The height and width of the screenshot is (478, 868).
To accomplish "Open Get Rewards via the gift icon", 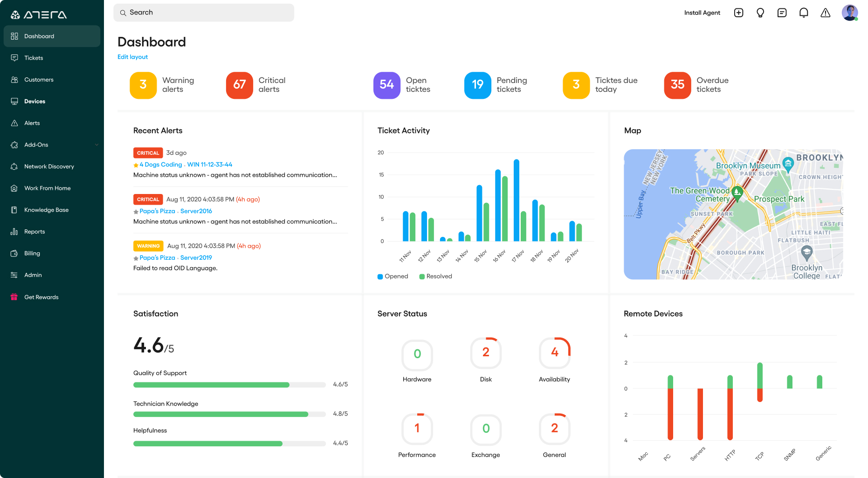I will click(x=14, y=297).
